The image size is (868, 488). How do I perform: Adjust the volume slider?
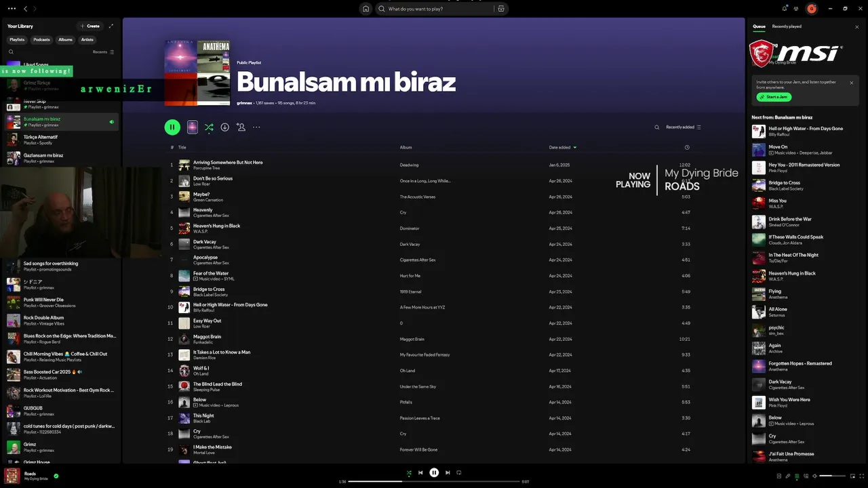[x=832, y=476]
